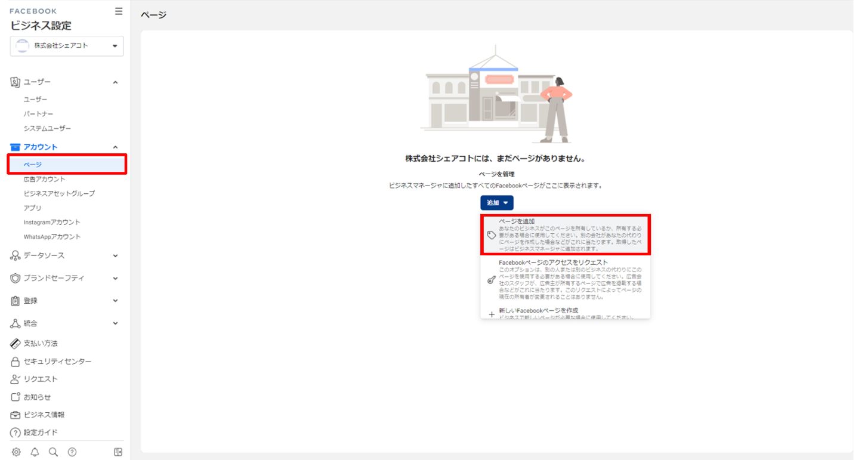Open Instagramアカウント in the sidebar
This screenshot has height=460, width=868.
point(52,222)
